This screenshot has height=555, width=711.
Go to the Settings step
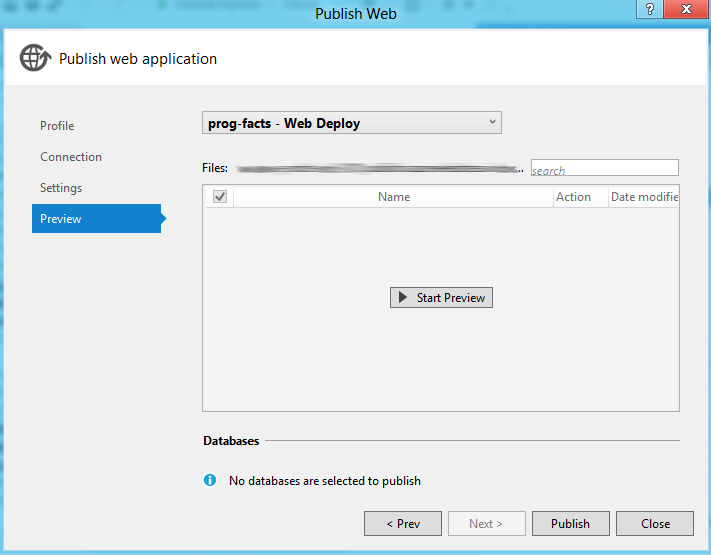point(61,188)
